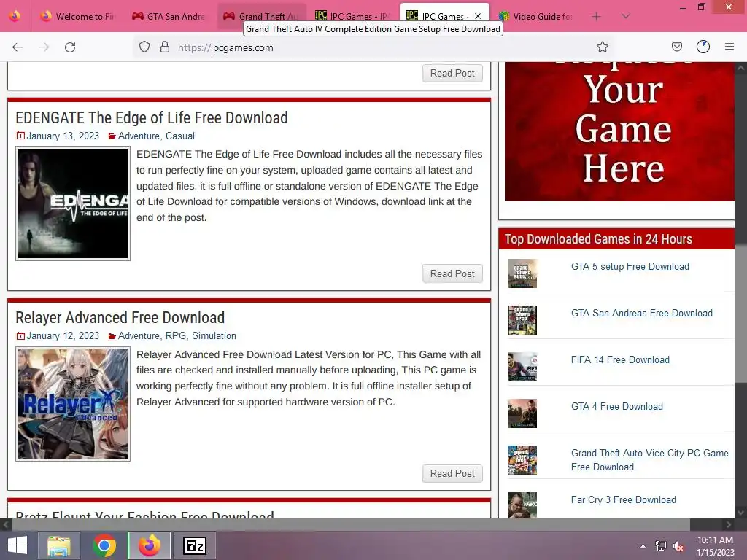Open EDENGATE The Edge of Life post title

(x=152, y=117)
